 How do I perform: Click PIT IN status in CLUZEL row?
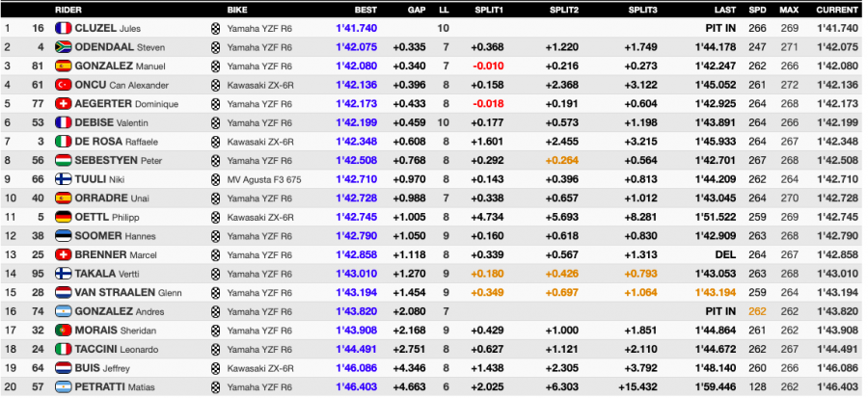click(x=721, y=28)
